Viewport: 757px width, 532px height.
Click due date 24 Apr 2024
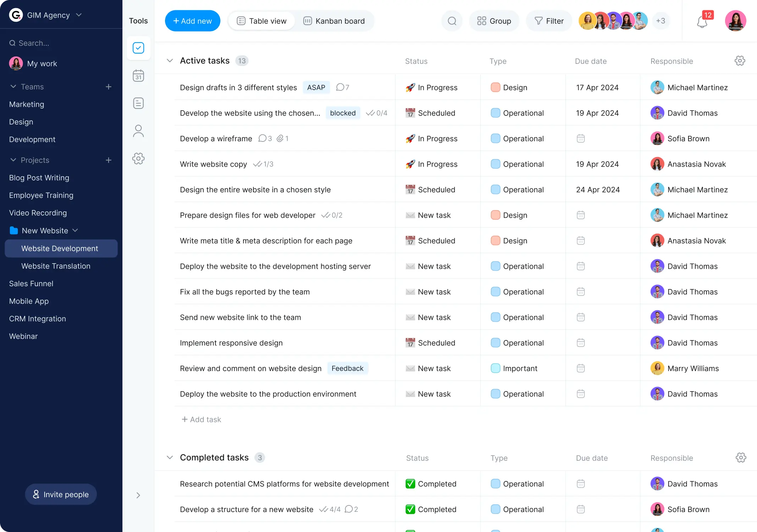click(x=598, y=190)
